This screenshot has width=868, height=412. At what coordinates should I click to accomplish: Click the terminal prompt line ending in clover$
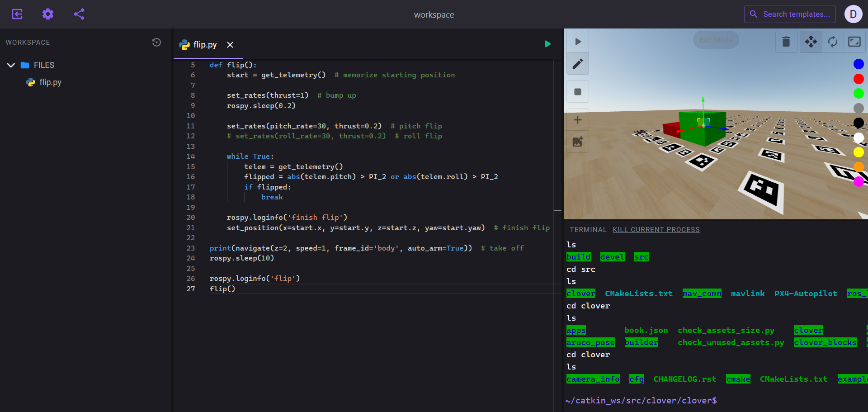(x=641, y=400)
